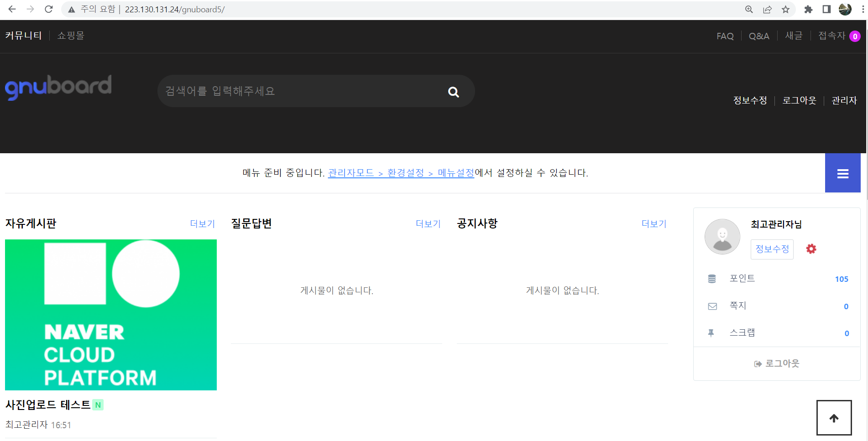
Task: Click 더보기 next to 자유게시판
Action: coord(203,224)
